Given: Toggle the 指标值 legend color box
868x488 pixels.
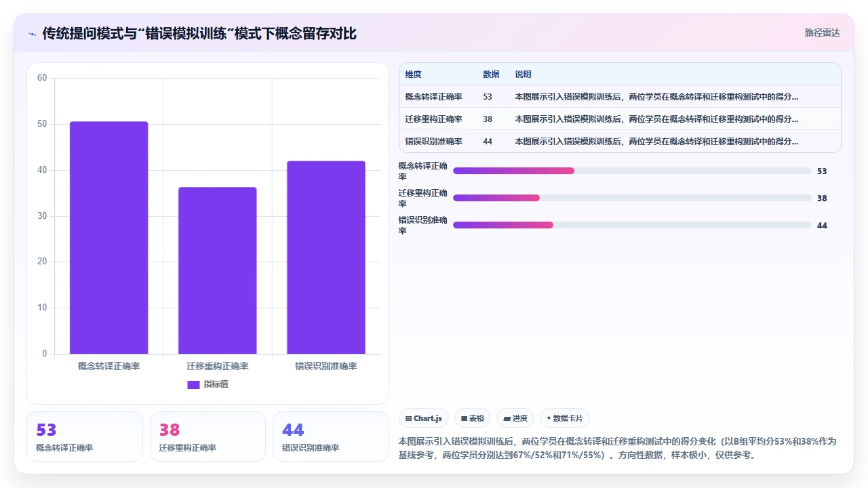Looking at the screenshot, I should tap(193, 385).
